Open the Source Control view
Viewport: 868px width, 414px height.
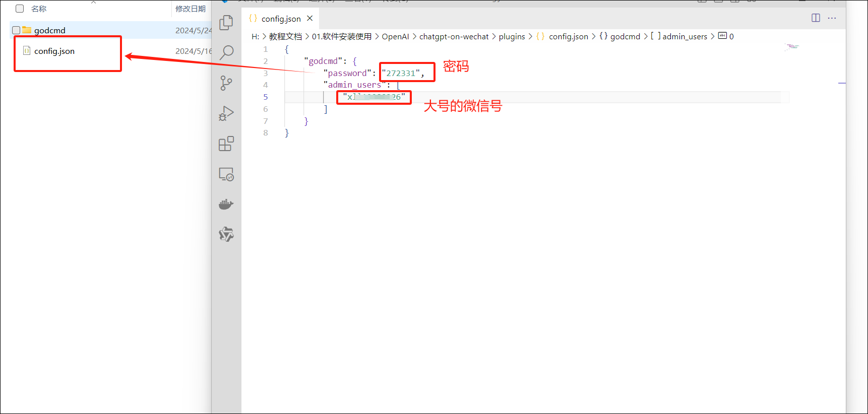tap(226, 83)
